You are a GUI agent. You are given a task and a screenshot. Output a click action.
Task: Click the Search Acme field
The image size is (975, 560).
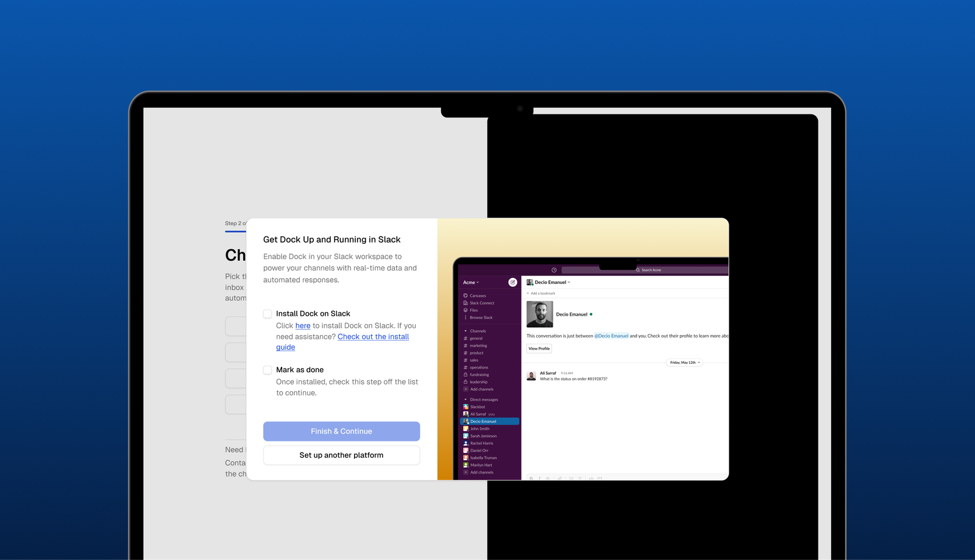click(x=645, y=270)
